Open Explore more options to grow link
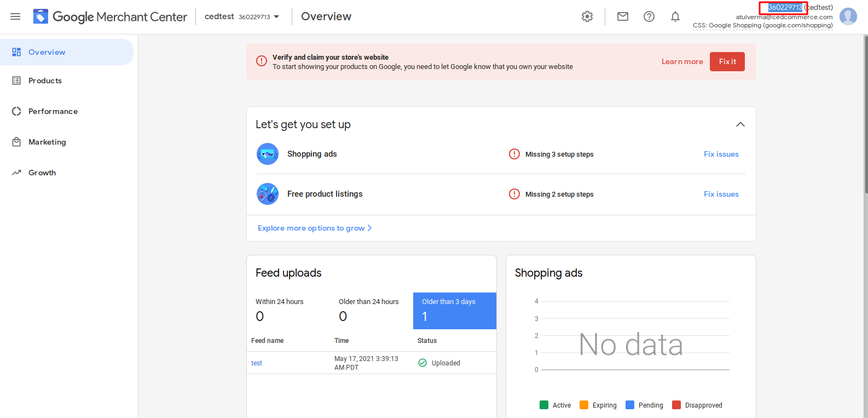The height and width of the screenshot is (418, 868). click(x=315, y=228)
